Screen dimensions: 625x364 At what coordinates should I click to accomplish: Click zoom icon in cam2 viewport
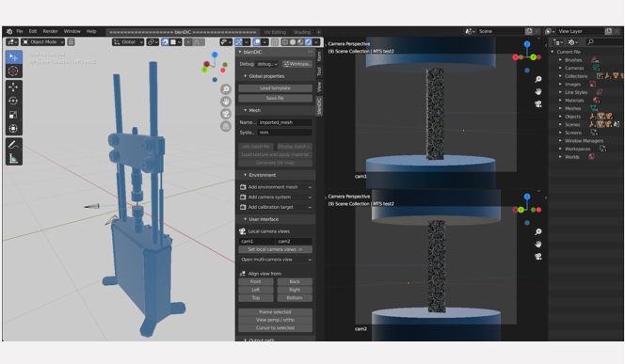(538, 231)
